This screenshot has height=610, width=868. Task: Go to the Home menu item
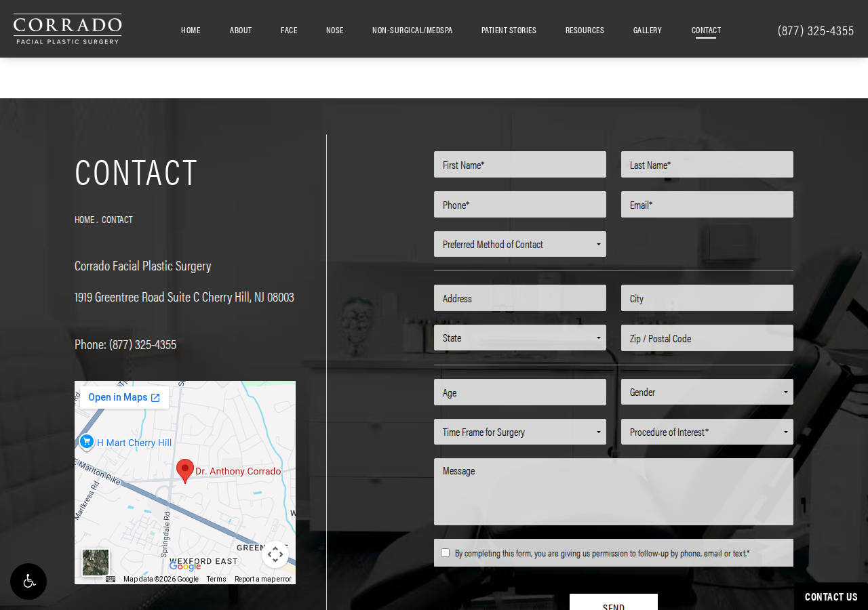[191, 30]
